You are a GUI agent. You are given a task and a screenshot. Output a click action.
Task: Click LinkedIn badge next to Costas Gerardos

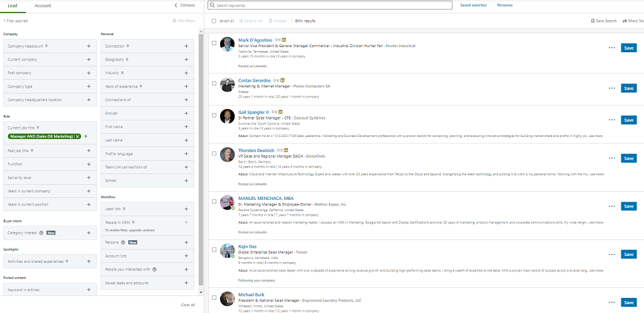[282, 80]
